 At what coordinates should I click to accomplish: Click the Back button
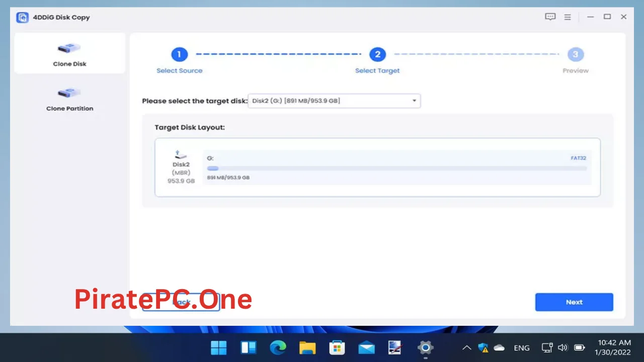(181, 302)
